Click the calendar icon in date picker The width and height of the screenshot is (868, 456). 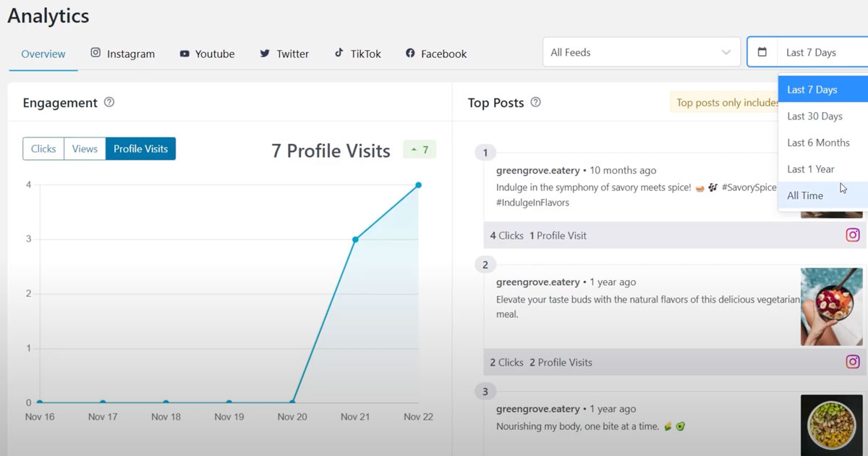[x=762, y=52]
